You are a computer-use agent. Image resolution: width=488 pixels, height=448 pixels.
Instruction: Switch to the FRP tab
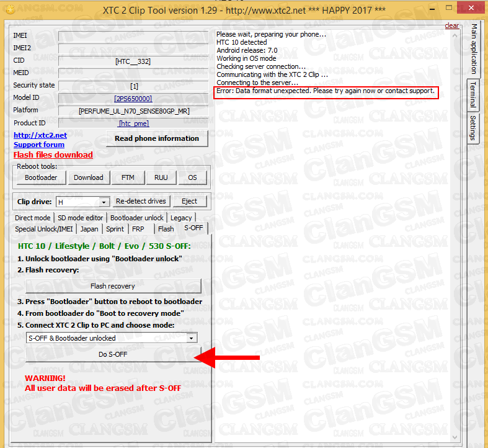pyautogui.click(x=138, y=229)
